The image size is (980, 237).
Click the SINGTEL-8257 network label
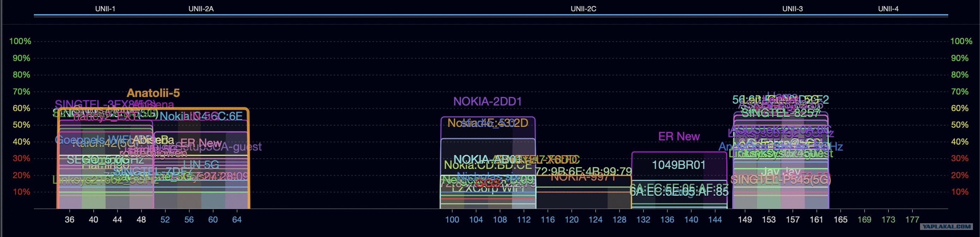pos(780,113)
